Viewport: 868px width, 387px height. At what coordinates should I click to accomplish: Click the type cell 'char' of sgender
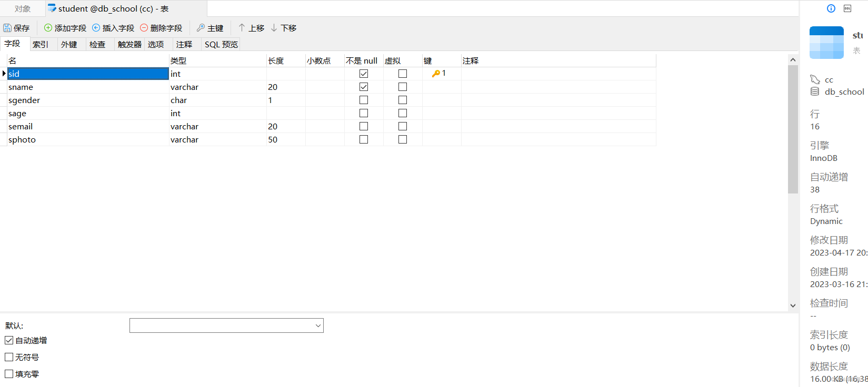pos(217,100)
